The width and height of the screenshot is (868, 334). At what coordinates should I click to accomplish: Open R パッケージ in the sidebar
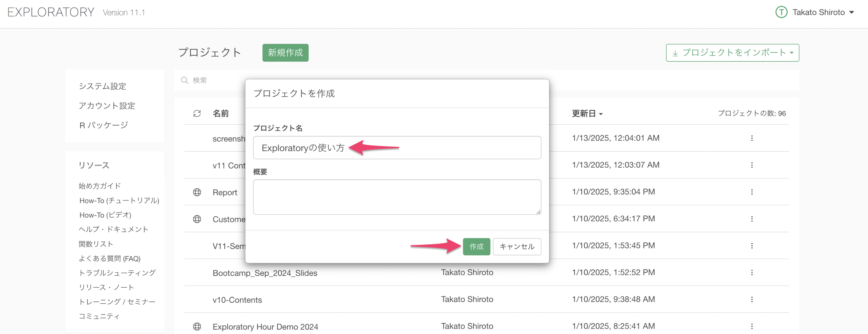(104, 125)
